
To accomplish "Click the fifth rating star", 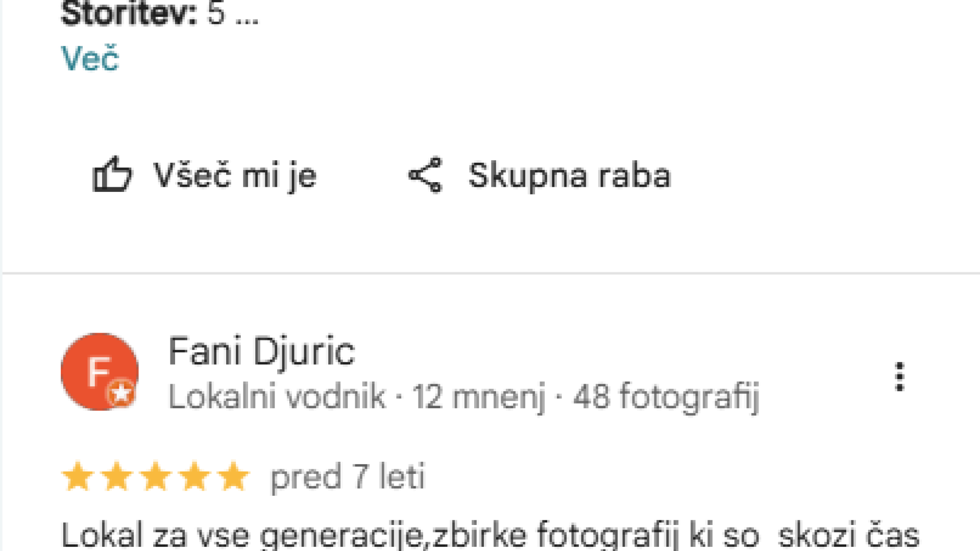I will [233, 477].
